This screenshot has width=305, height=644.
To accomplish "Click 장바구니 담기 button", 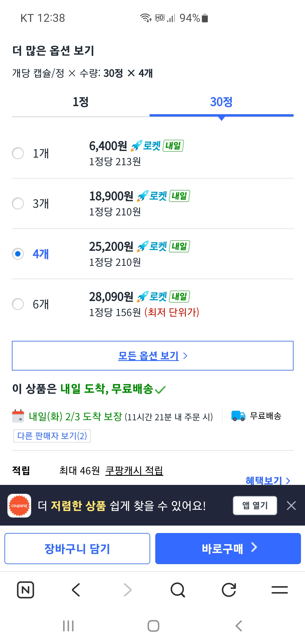I will click(77, 548).
